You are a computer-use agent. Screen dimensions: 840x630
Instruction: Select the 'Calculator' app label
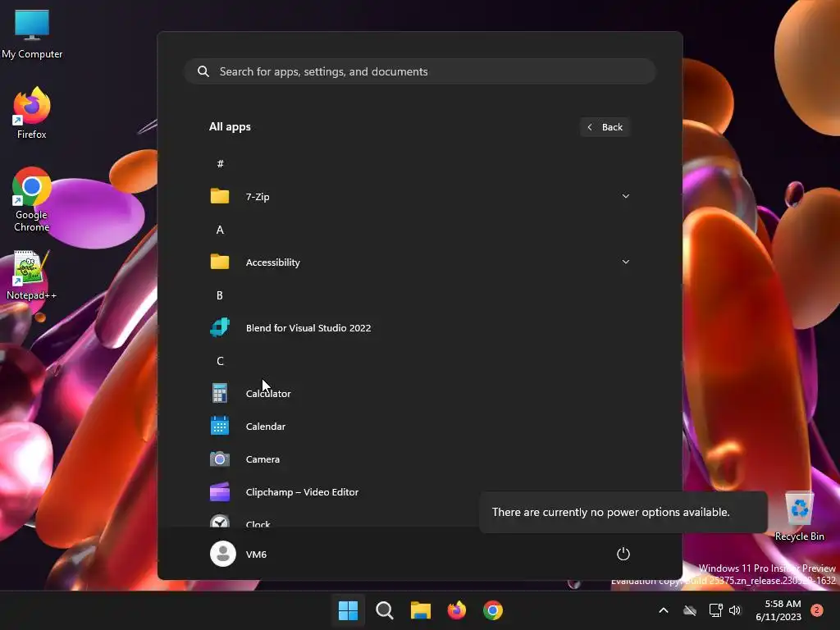pos(268,393)
